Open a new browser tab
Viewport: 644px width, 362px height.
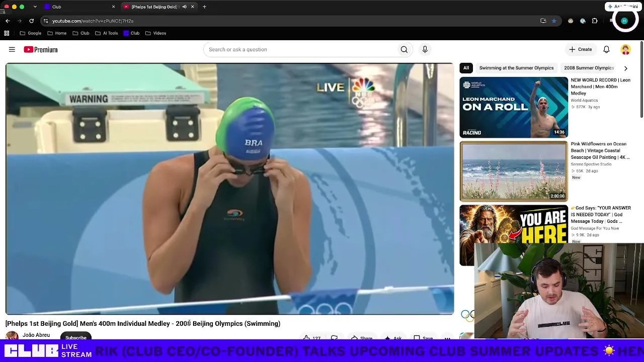(x=204, y=7)
